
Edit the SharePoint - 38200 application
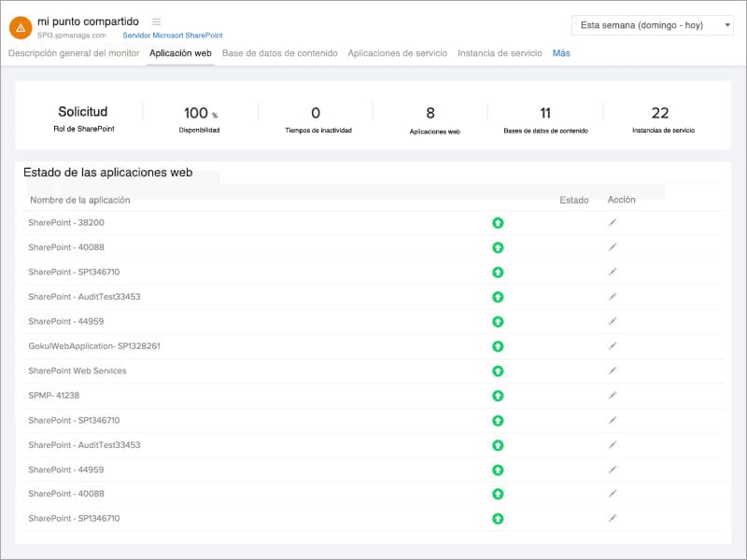tap(613, 222)
